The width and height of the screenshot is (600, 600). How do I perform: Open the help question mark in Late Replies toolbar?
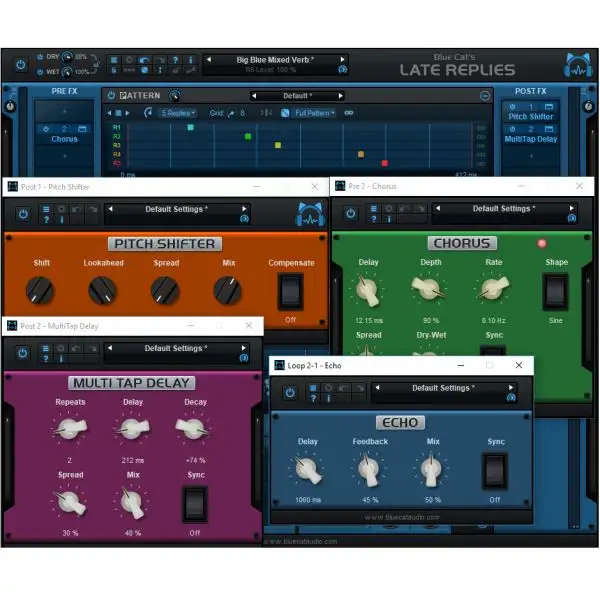pos(175,60)
